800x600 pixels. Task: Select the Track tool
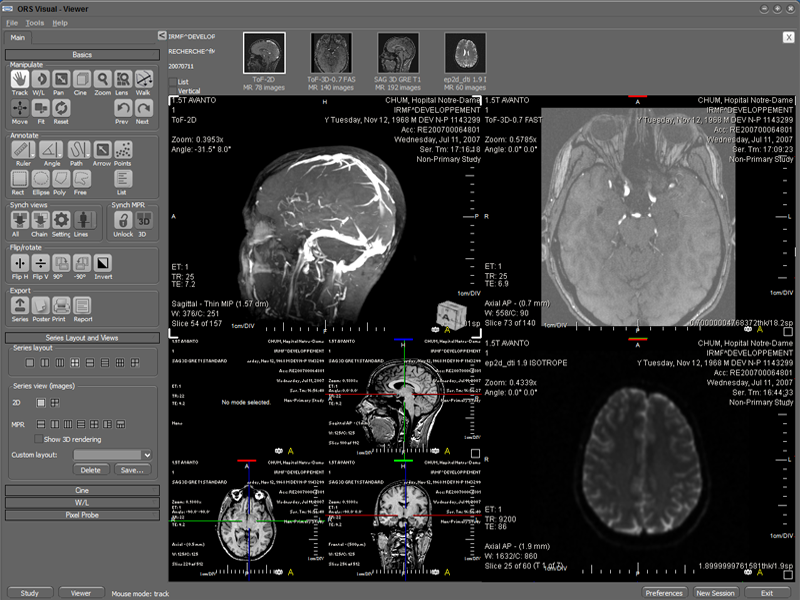(x=20, y=80)
